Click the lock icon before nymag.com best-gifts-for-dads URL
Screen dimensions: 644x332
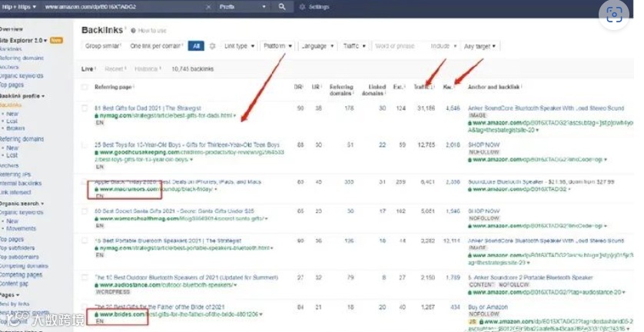pos(97,116)
